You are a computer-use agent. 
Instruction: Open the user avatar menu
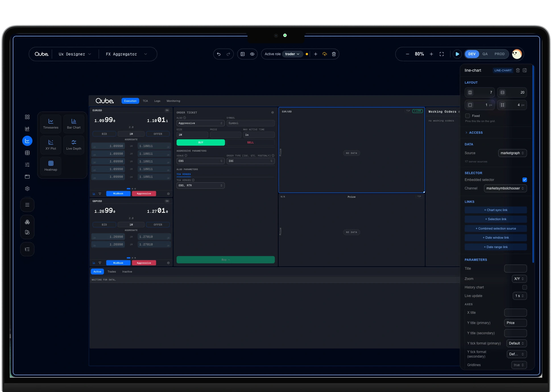coord(517,54)
